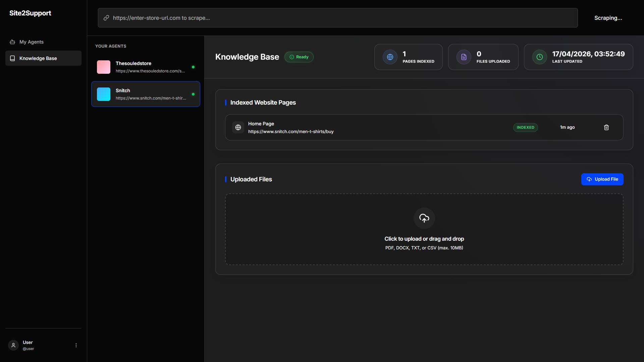Click the user avatar icon

coord(13,345)
